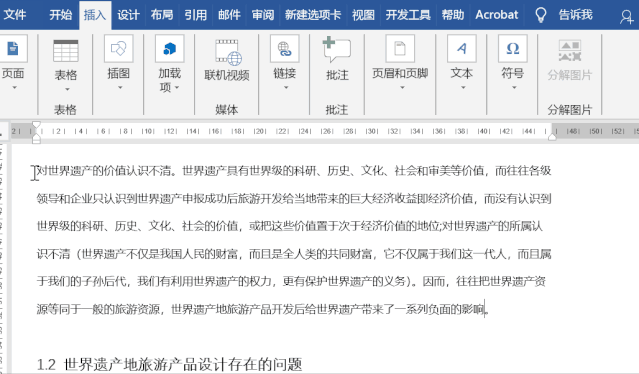Screen dimensions: 639x374
Task: Click the 加载项 (Add-ins) icon
Action: pos(170,48)
